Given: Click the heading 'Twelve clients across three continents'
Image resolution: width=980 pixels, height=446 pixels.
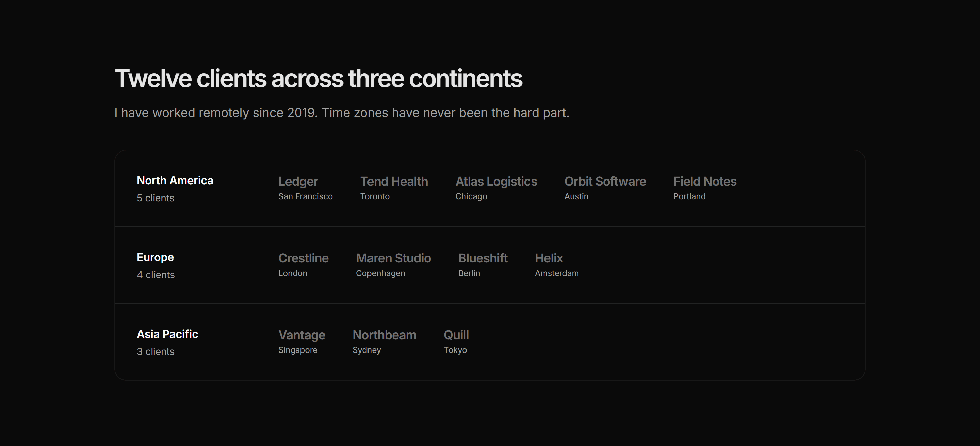Looking at the screenshot, I should pyautogui.click(x=318, y=79).
